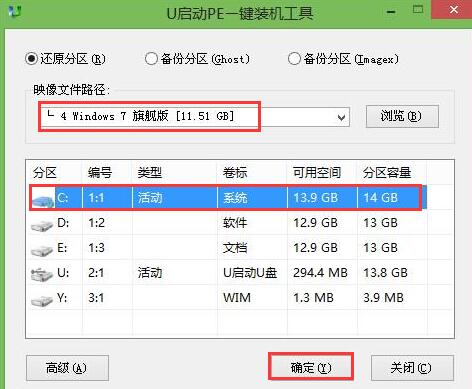Click the 13.8 GB capacity cell
The height and width of the screenshot is (389, 472).
[385, 273]
